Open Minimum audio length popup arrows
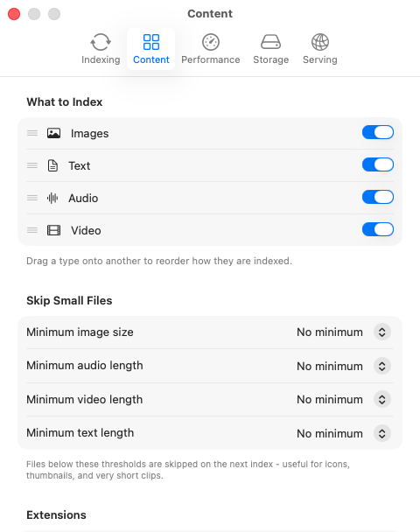 [382, 366]
